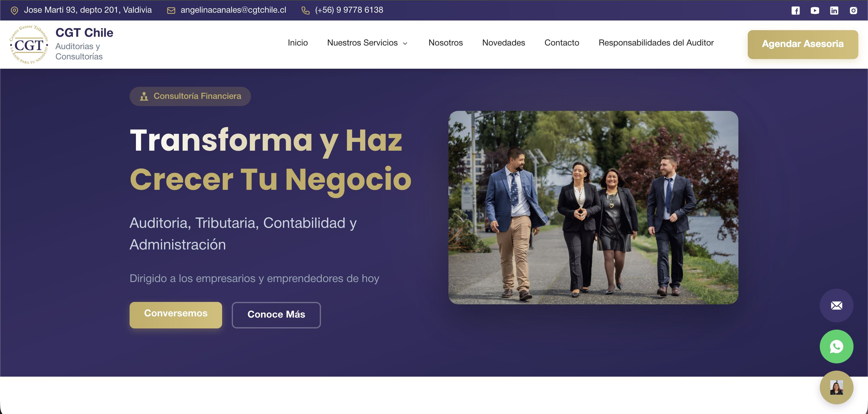Click the Conversemos button
Screen dimensions: 868x414
175,314
